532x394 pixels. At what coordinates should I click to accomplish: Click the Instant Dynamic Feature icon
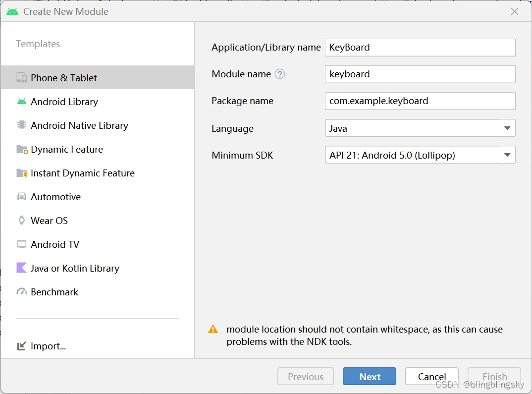[x=22, y=173]
